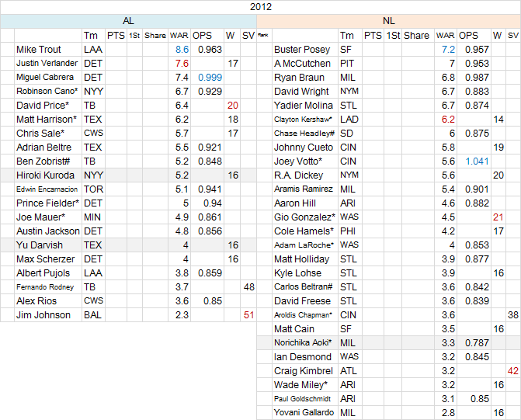Select the Carlos Beltran# name cell
521x420 pixels.
click(305, 286)
